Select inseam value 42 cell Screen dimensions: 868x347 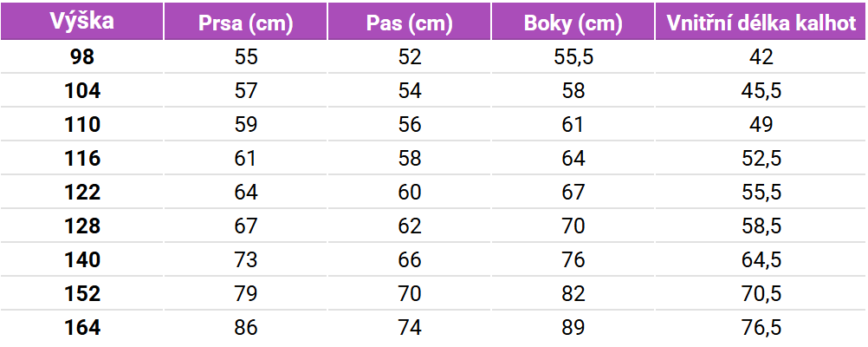point(761,57)
